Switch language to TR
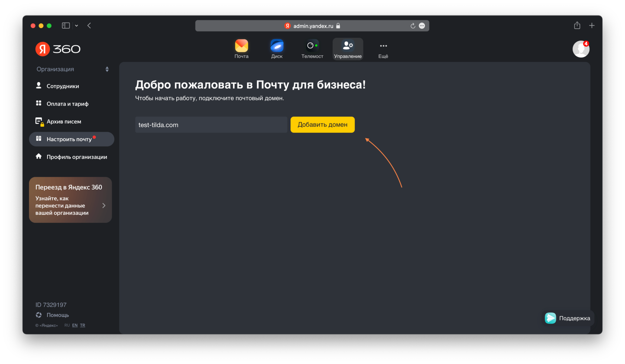625x364 pixels. point(83,325)
